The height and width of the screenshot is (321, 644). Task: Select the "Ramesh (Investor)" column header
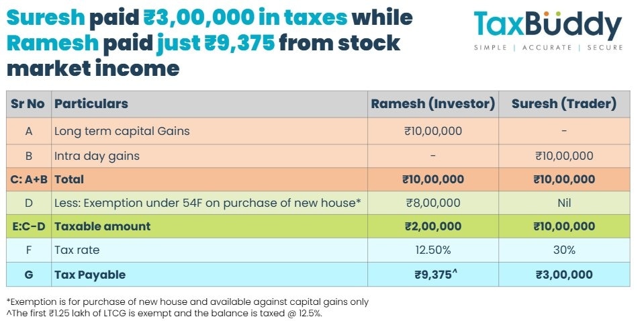(432, 104)
